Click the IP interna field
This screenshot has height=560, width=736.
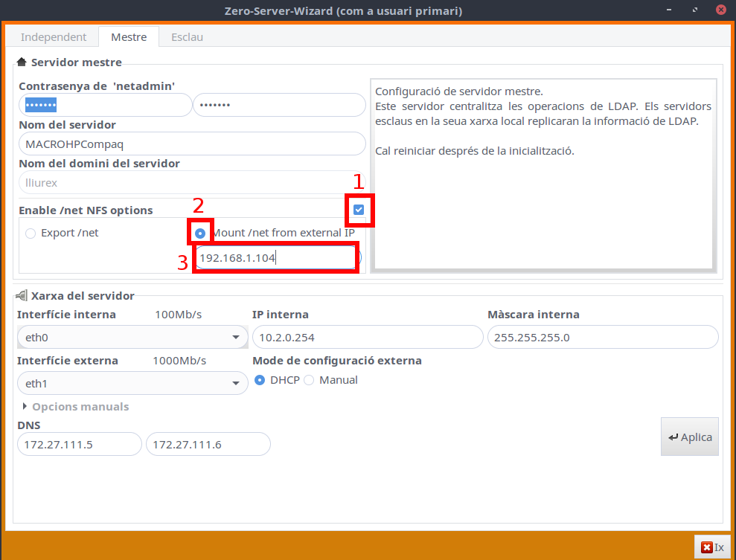coord(368,338)
